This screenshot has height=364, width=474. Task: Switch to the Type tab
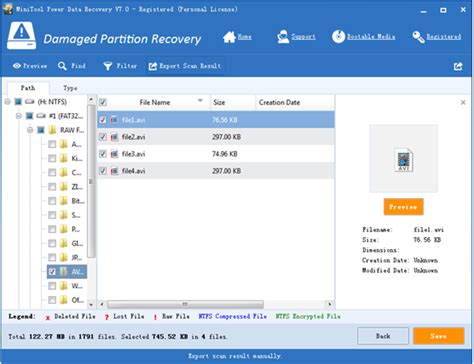pos(70,88)
